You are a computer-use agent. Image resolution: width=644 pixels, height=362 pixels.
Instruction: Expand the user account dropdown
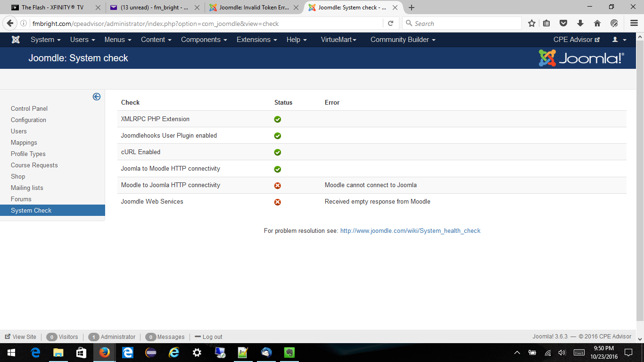[619, 40]
